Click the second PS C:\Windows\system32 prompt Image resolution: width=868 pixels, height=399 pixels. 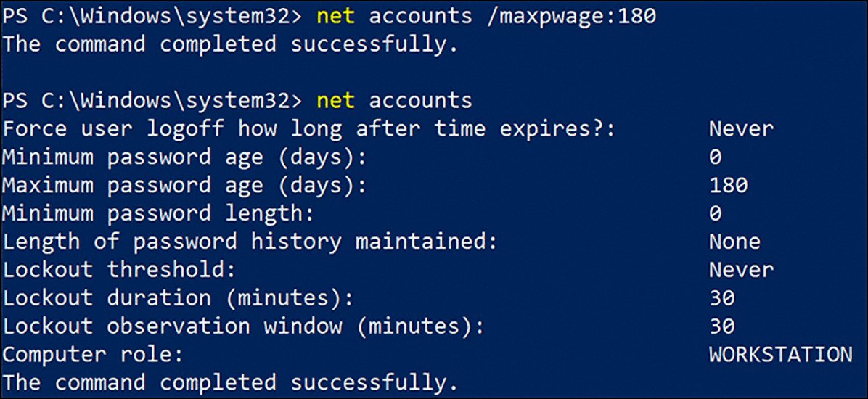151,100
